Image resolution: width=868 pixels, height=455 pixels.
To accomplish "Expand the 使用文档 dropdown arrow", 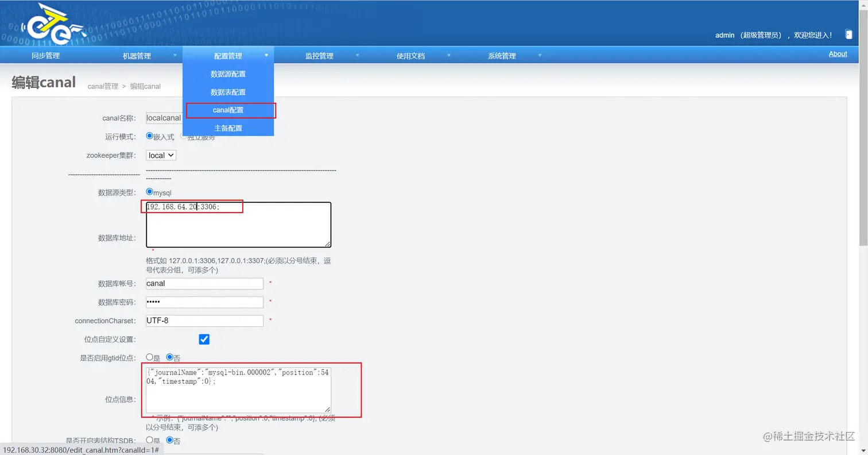I will [449, 56].
